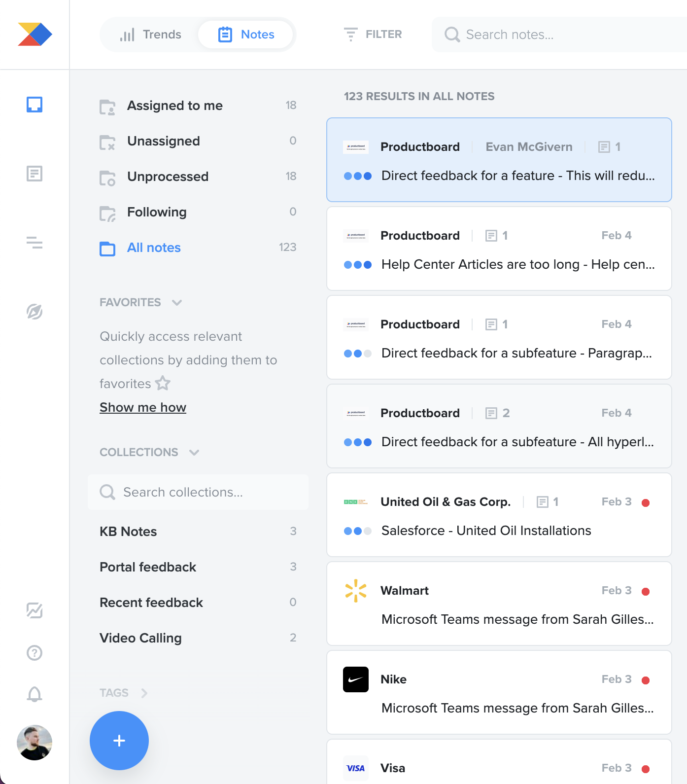The width and height of the screenshot is (687, 784).
Task: Open the notifications bell icon
Action: click(34, 694)
